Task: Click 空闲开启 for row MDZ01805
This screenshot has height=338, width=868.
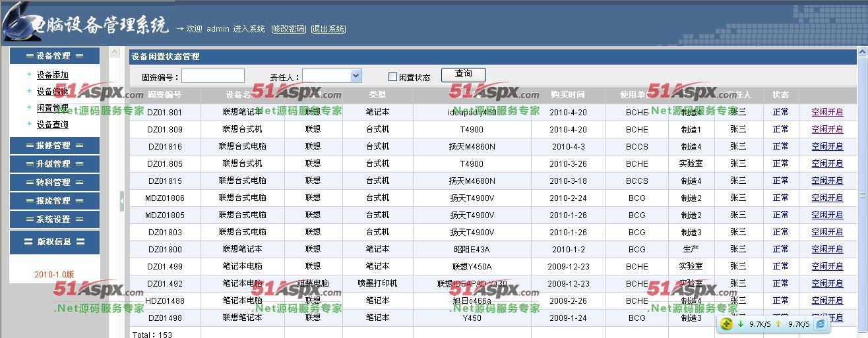Action: click(x=827, y=215)
